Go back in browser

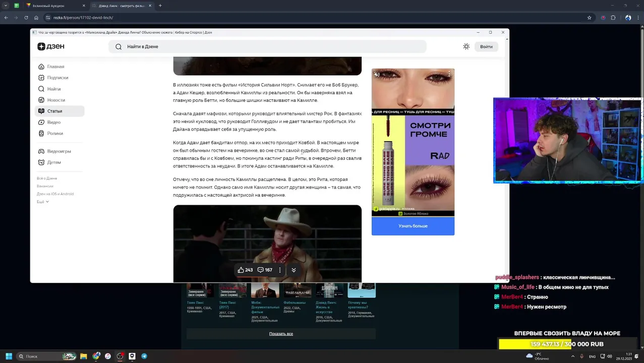point(6,18)
